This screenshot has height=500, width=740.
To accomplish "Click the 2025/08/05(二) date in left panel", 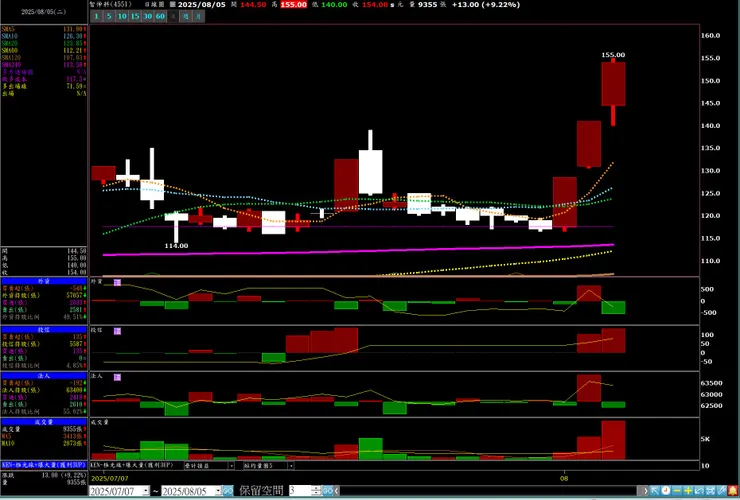I will [43, 12].
